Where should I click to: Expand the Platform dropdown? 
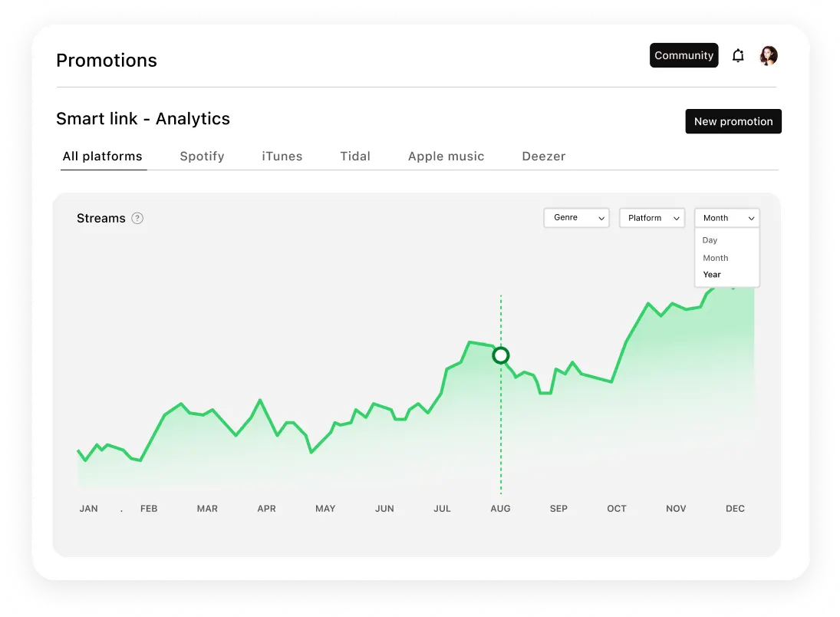(x=651, y=218)
